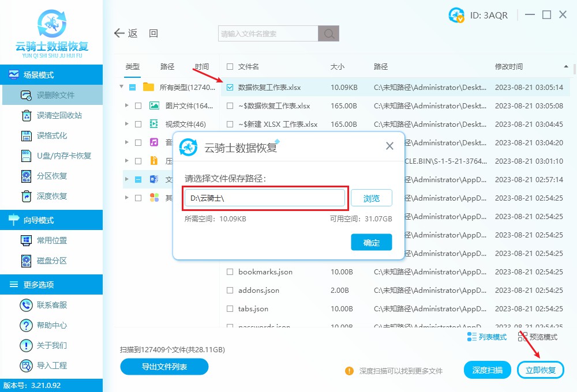Open 场景模式 section header

click(x=51, y=74)
